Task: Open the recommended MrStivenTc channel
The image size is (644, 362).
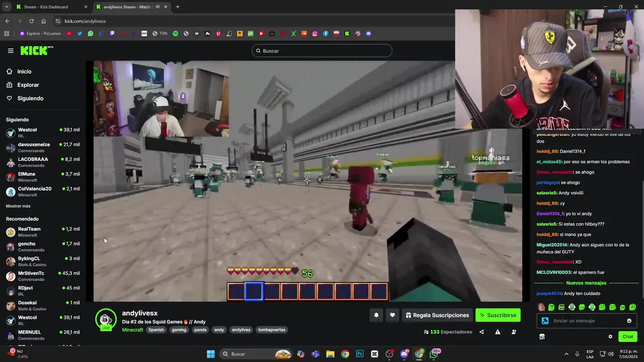Action: tap(43, 276)
